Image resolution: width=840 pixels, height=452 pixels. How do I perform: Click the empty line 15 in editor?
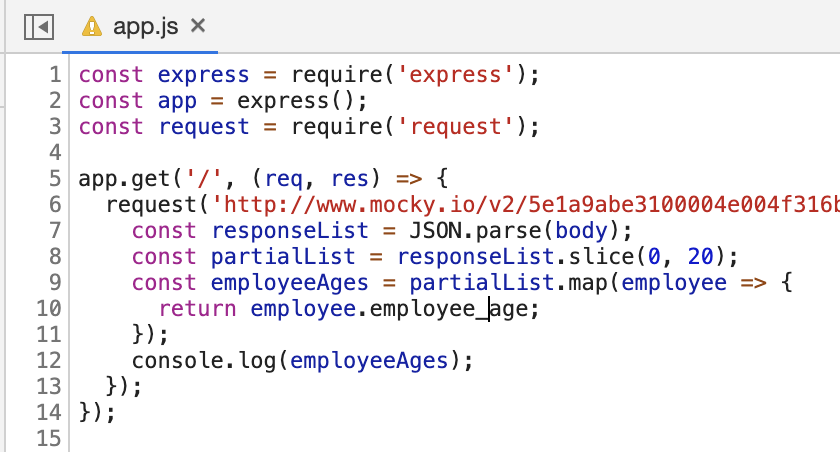pyautogui.click(x=300, y=439)
